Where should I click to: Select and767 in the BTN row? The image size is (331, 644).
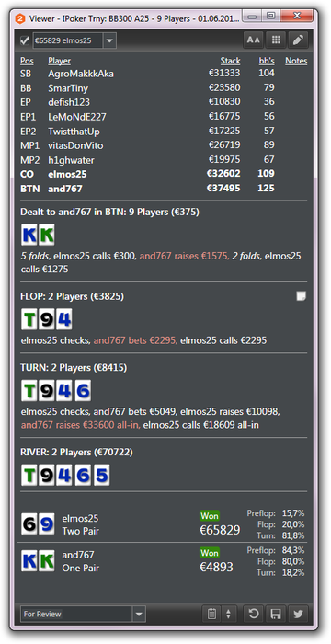[x=65, y=189]
